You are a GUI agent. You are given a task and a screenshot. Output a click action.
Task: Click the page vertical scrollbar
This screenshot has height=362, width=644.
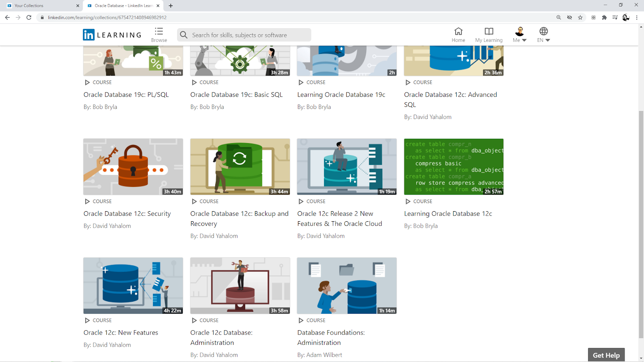point(641,224)
